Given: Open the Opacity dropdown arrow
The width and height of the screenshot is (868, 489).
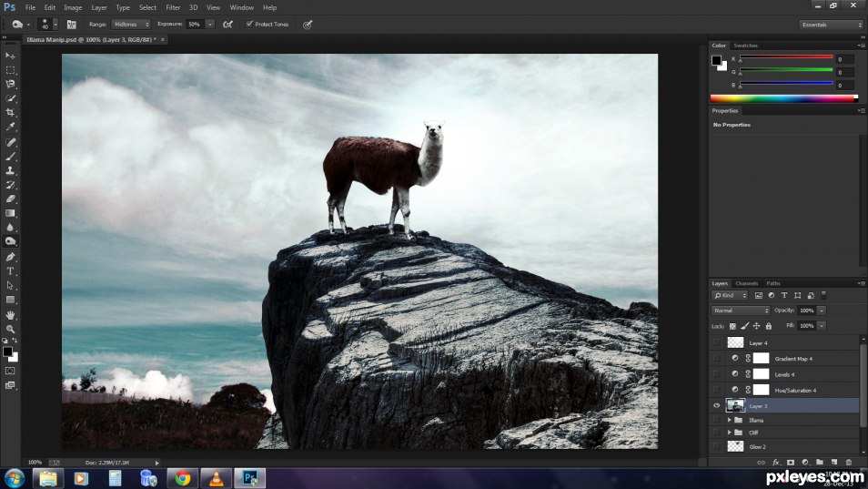Looking at the screenshot, I should coord(823,311).
